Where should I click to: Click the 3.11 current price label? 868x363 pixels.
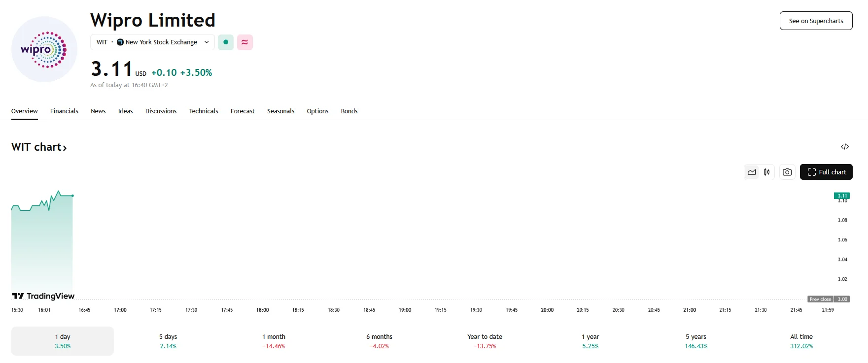tap(842, 196)
